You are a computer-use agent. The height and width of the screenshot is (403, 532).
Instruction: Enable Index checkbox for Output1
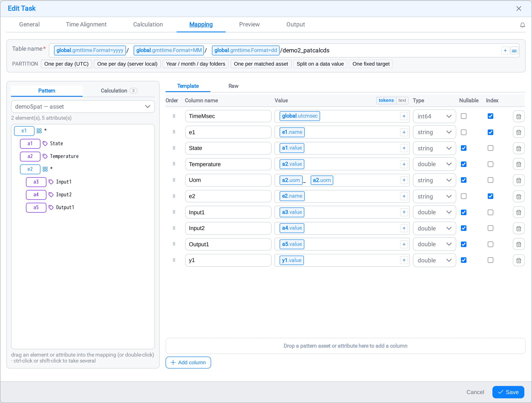[490, 244]
